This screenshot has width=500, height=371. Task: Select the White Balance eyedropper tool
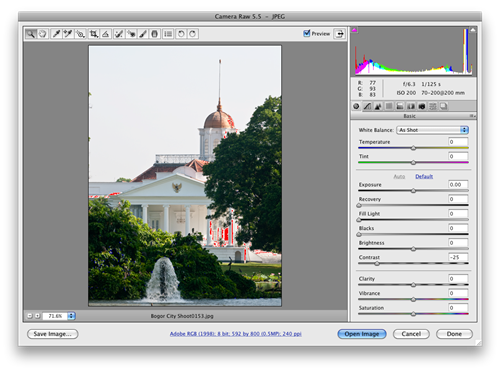pyautogui.click(x=56, y=34)
